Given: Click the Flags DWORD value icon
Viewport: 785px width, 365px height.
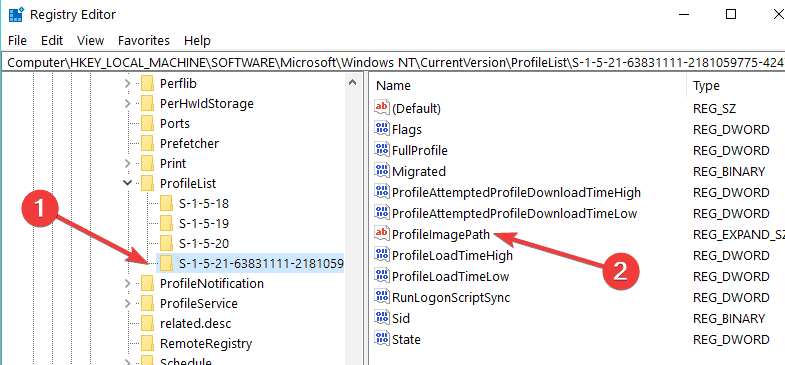Looking at the screenshot, I should 382,129.
